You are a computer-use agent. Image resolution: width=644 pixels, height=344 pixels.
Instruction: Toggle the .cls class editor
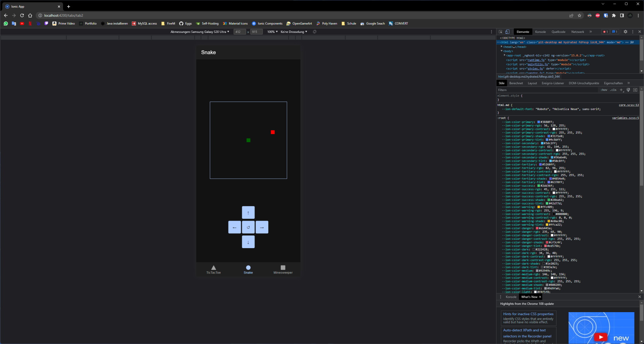[x=613, y=90]
